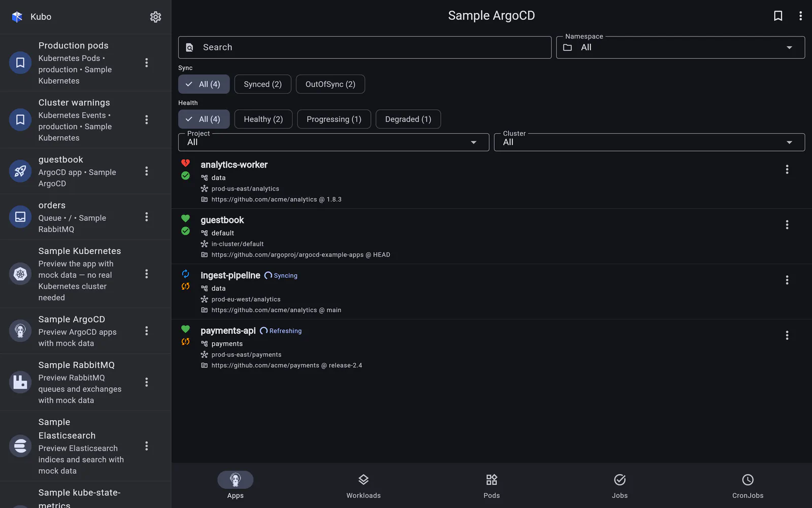The width and height of the screenshot is (812, 508).
Task: Switch to the Pods tab
Action: [492, 486]
